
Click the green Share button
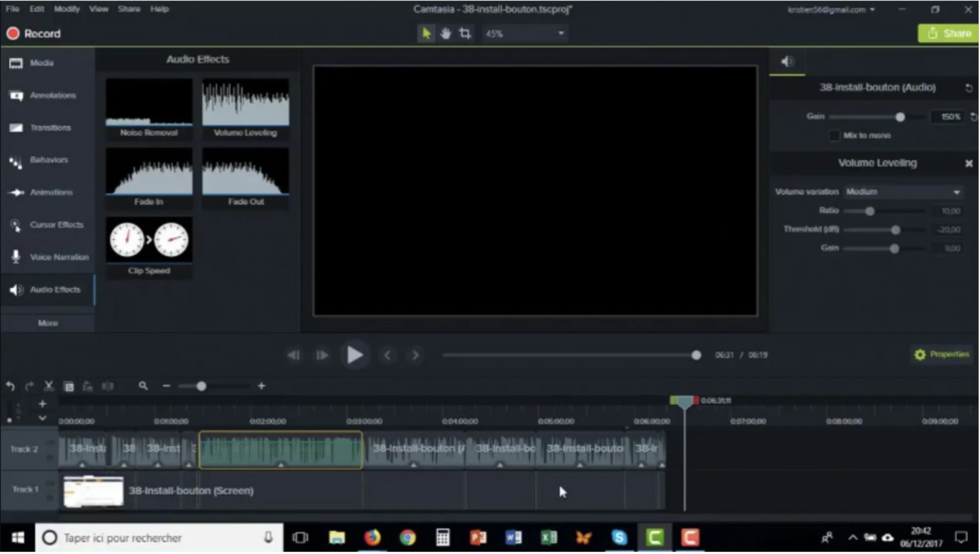[949, 33]
